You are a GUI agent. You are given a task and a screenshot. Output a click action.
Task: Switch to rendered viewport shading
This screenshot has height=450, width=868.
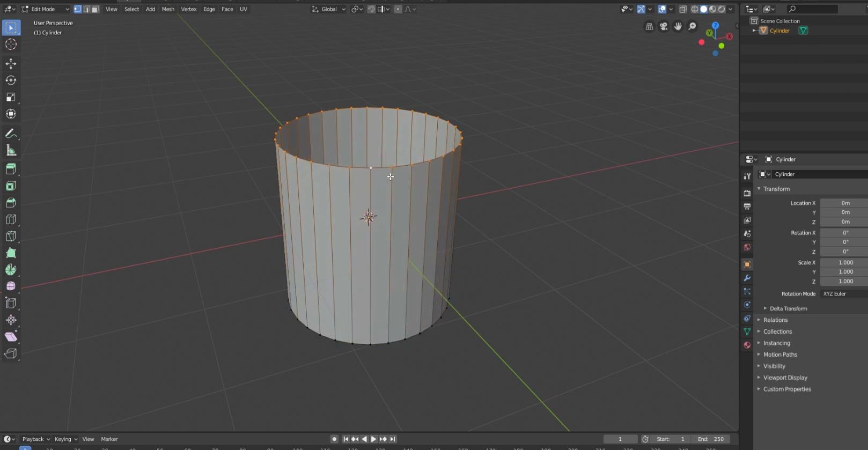(722, 9)
